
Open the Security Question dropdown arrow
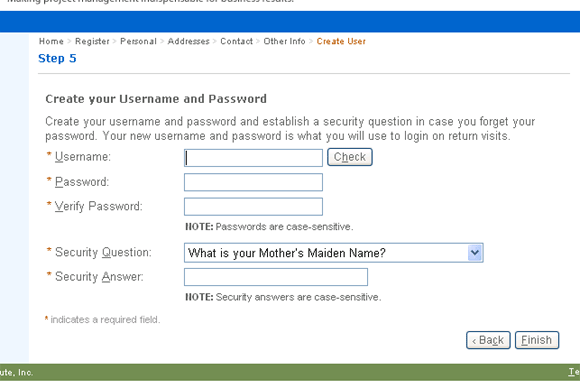point(475,253)
